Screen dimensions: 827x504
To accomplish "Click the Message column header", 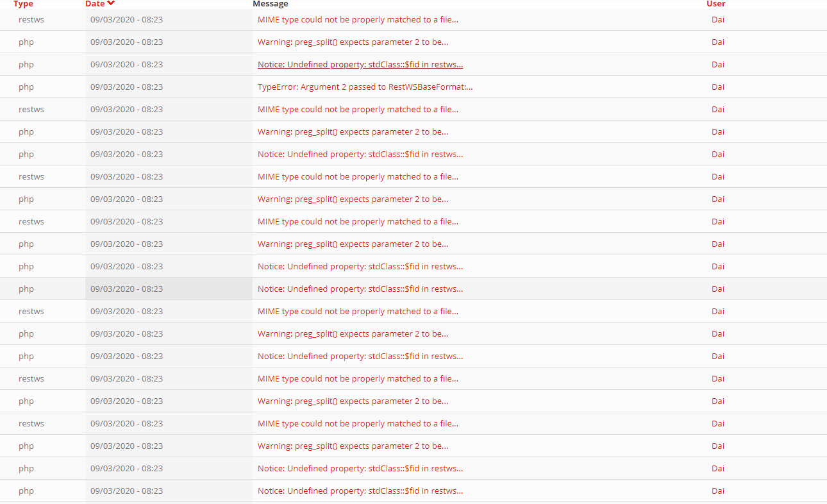I will [x=271, y=4].
